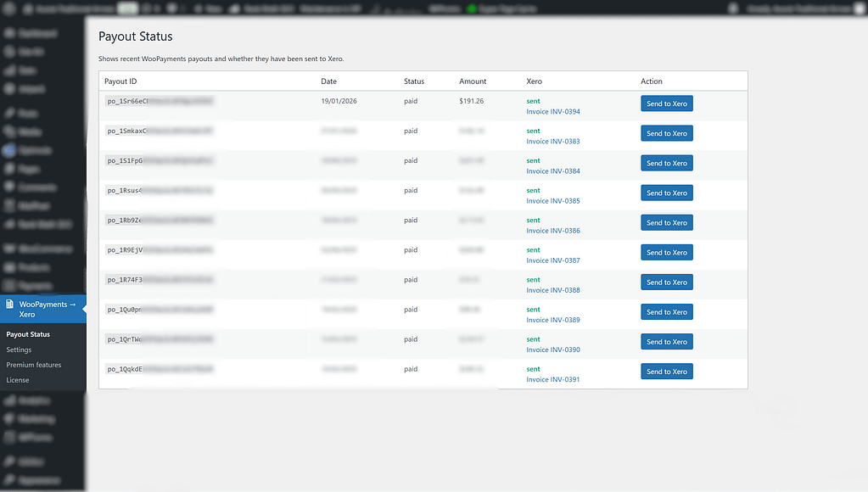The image size is (868, 492).
Task: Open Comments using its sidebar icon
Action: (9, 187)
